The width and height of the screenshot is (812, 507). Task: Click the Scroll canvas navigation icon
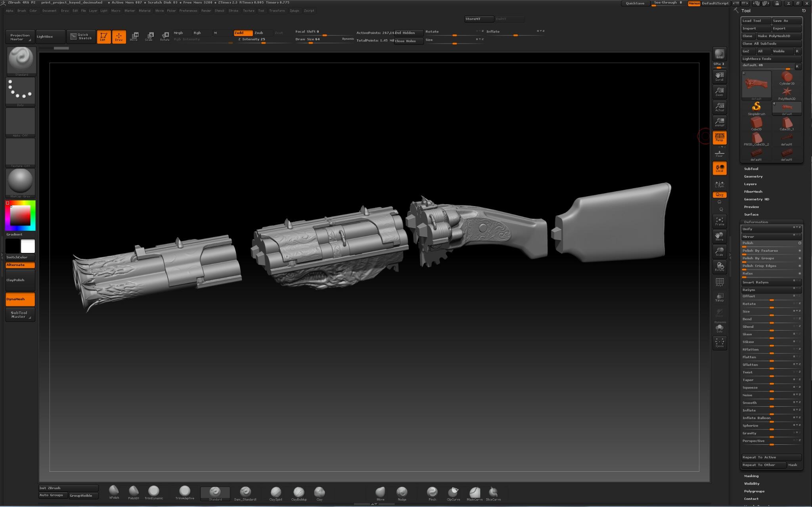[720, 77]
